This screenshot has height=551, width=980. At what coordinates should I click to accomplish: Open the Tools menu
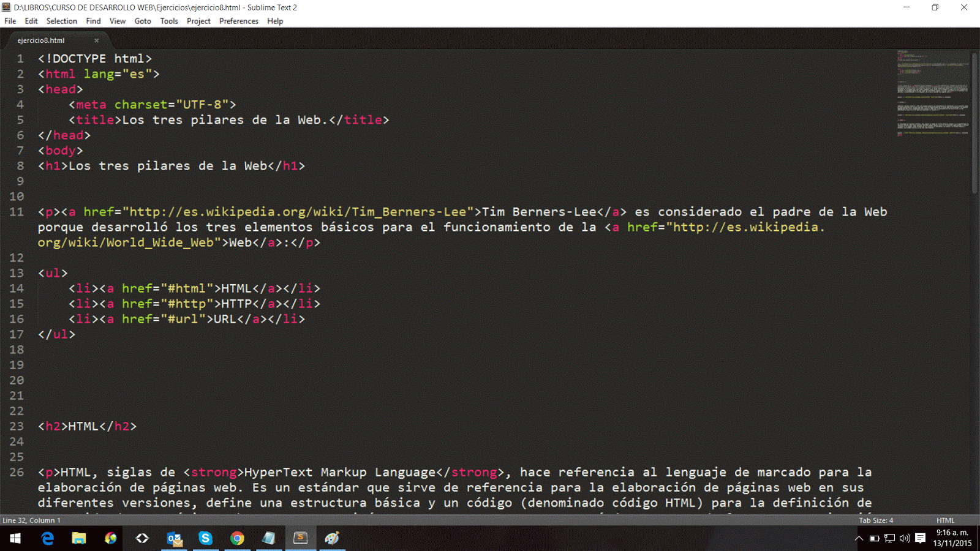(169, 21)
